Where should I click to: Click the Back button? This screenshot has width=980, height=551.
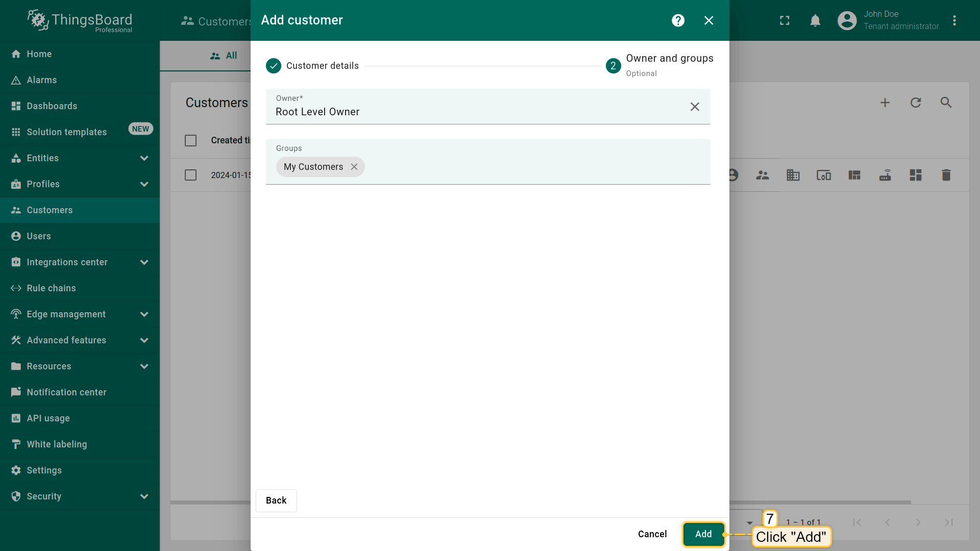click(276, 500)
